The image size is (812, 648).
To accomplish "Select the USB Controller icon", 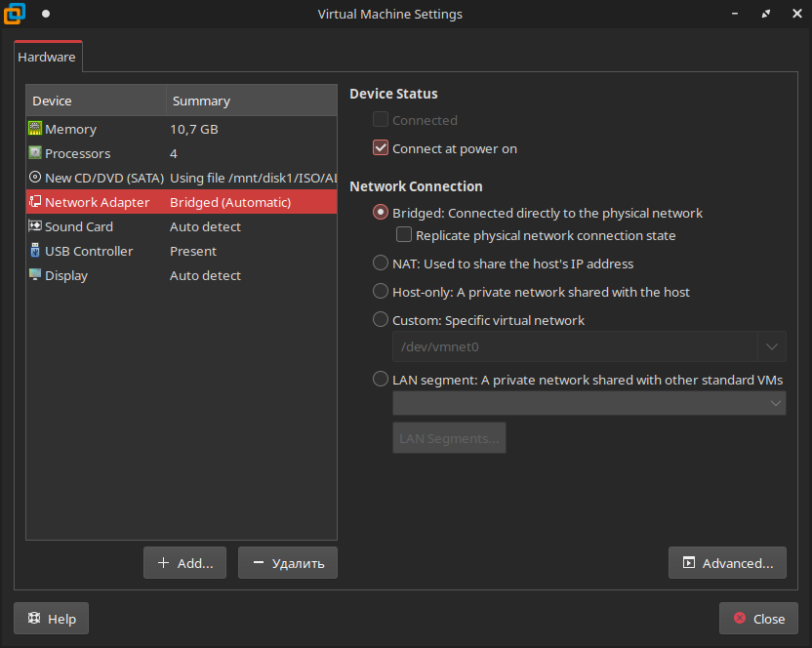I will tap(35, 251).
